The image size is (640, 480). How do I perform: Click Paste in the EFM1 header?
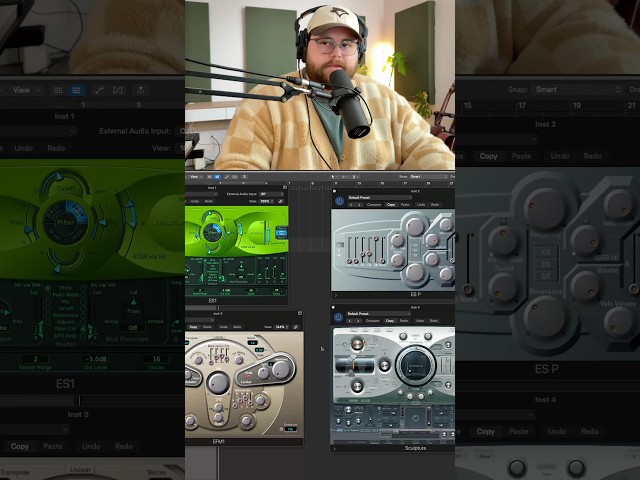(207, 327)
